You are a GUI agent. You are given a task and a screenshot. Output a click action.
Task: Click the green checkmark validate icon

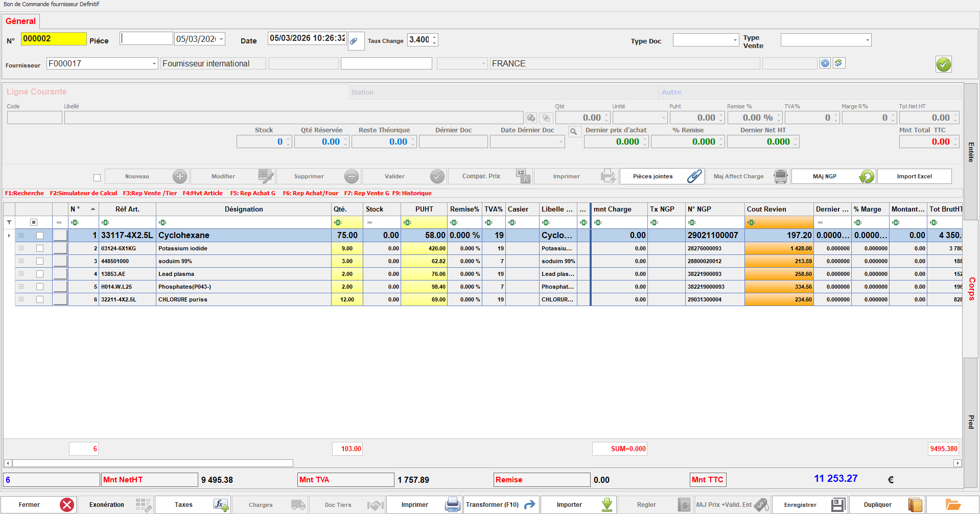click(943, 64)
